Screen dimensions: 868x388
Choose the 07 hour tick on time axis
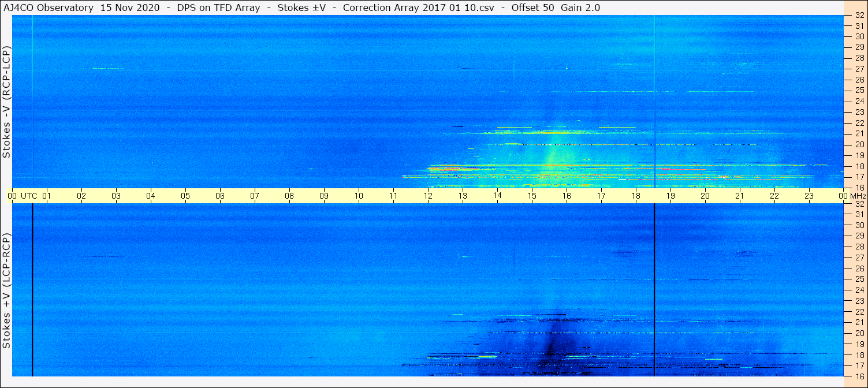click(255, 196)
